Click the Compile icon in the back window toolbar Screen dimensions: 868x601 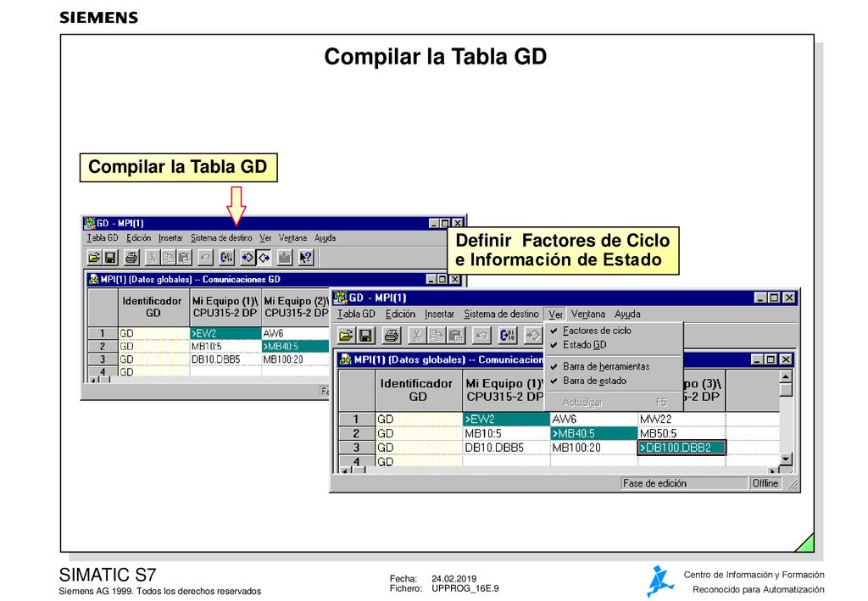226,258
